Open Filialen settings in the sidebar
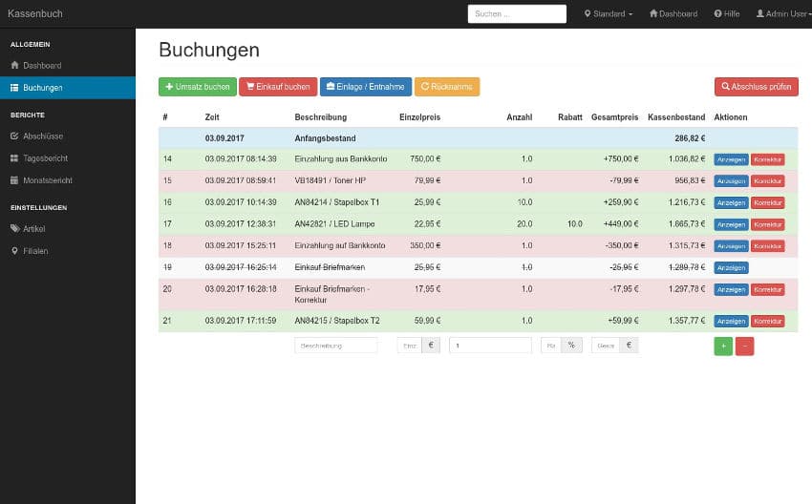Image resolution: width=812 pixels, height=504 pixels. click(35, 251)
